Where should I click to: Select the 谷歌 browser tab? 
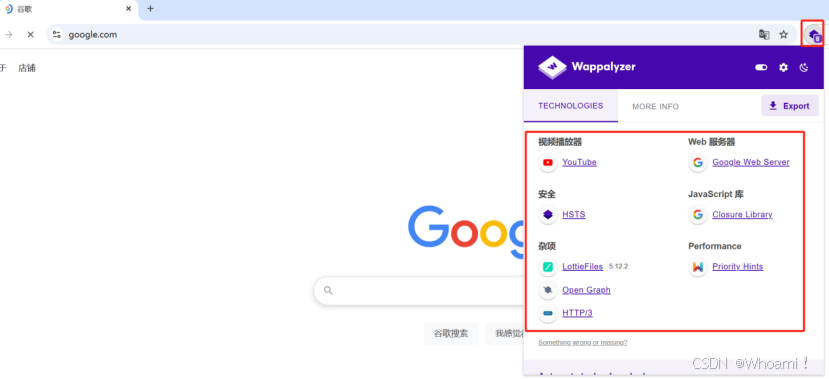point(69,10)
